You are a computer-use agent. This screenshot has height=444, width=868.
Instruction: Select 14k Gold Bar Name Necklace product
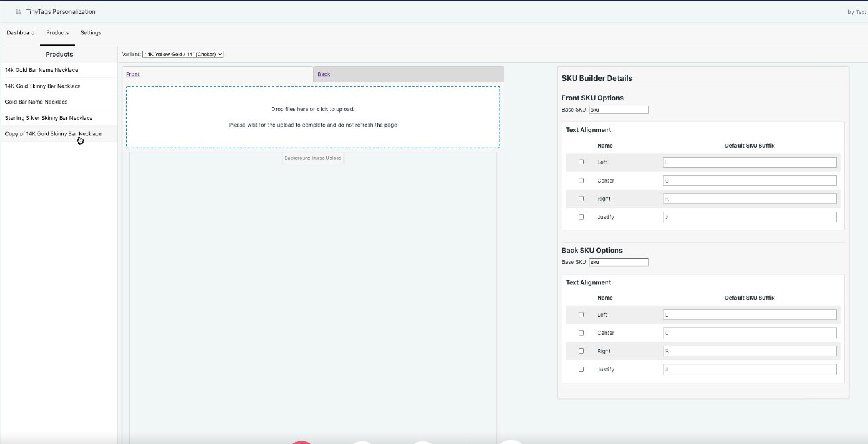pyautogui.click(x=42, y=70)
